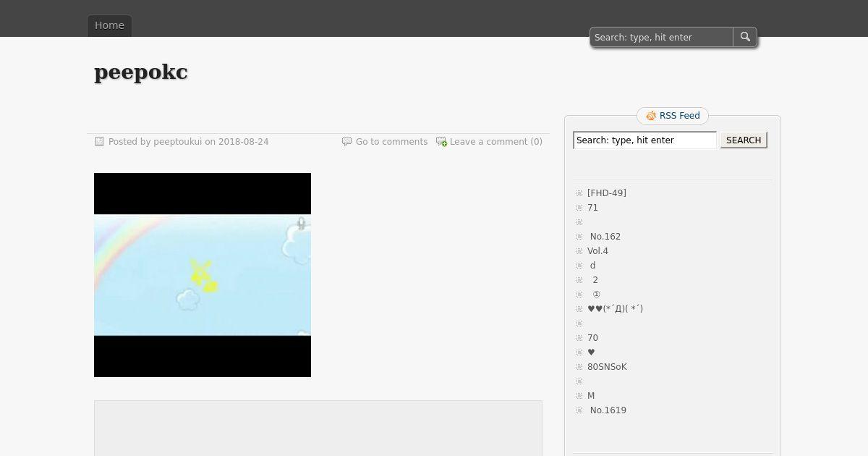
Task: Open sidebar entry No.162
Action: 605,237
